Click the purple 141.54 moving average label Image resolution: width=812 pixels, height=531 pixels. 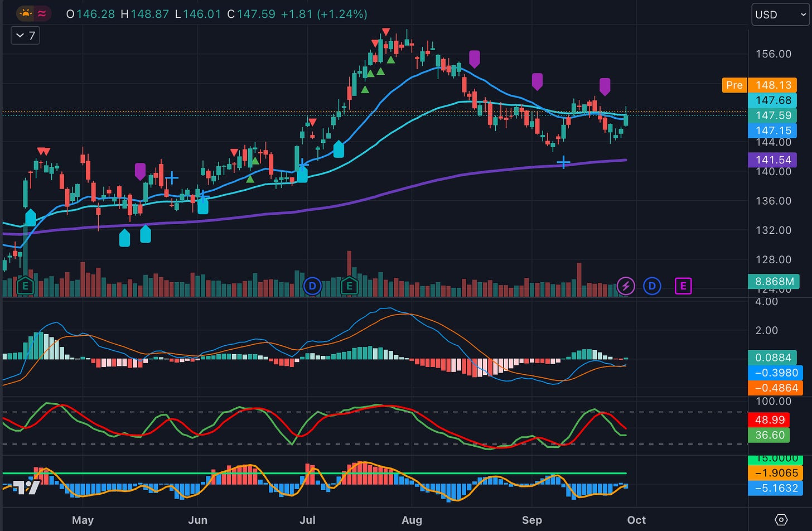coord(772,160)
